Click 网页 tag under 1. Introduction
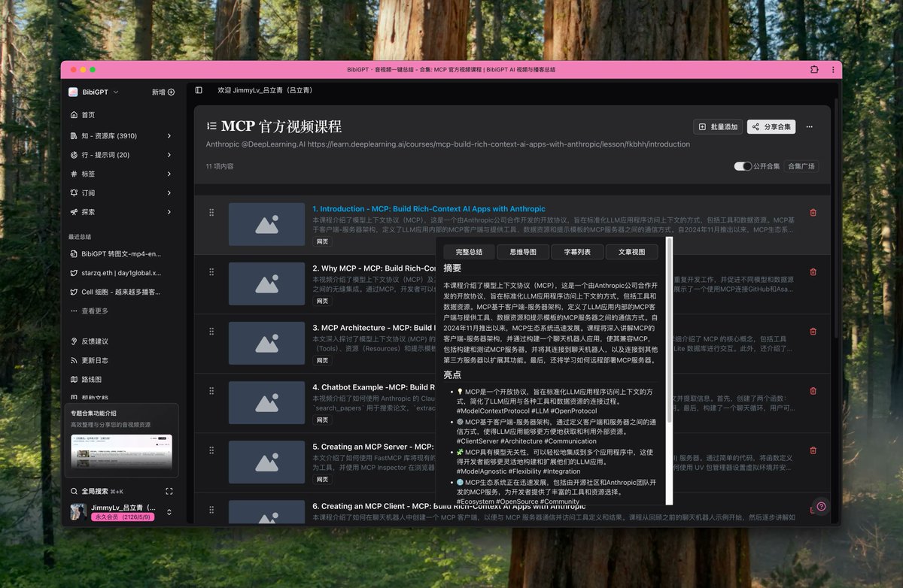Viewport: 903px width, 588px height. point(322,241)
